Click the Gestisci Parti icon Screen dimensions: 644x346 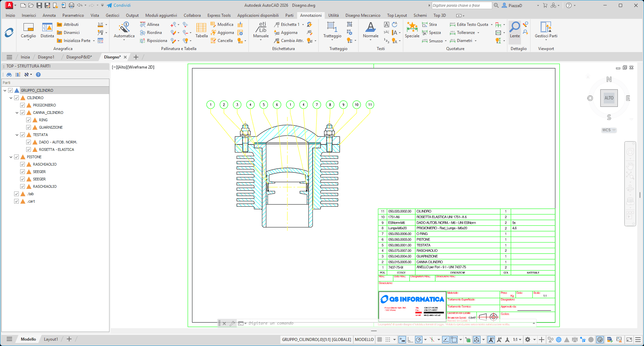click(x=546, y=28)
